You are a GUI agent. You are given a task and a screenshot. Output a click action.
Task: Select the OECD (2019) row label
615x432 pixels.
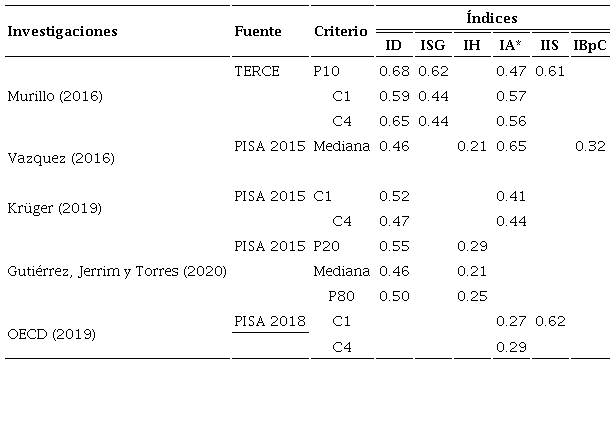click(51, 333)
